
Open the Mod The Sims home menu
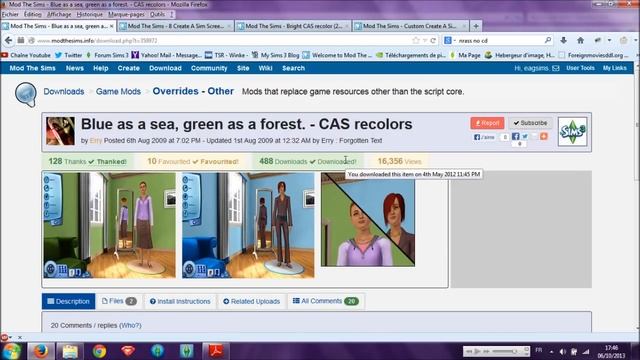pos(32,68)
